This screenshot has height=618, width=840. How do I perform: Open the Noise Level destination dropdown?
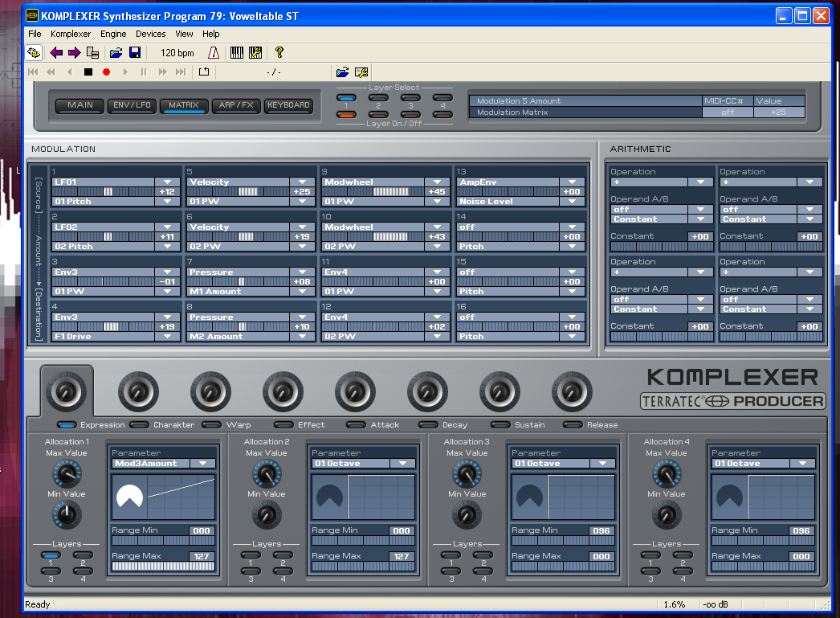coord(572,202)
